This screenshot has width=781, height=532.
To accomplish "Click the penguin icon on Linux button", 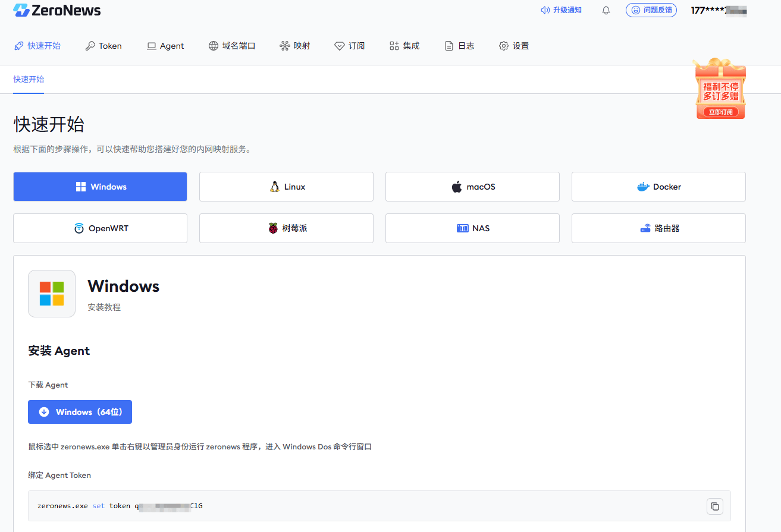I will [274, 187].
